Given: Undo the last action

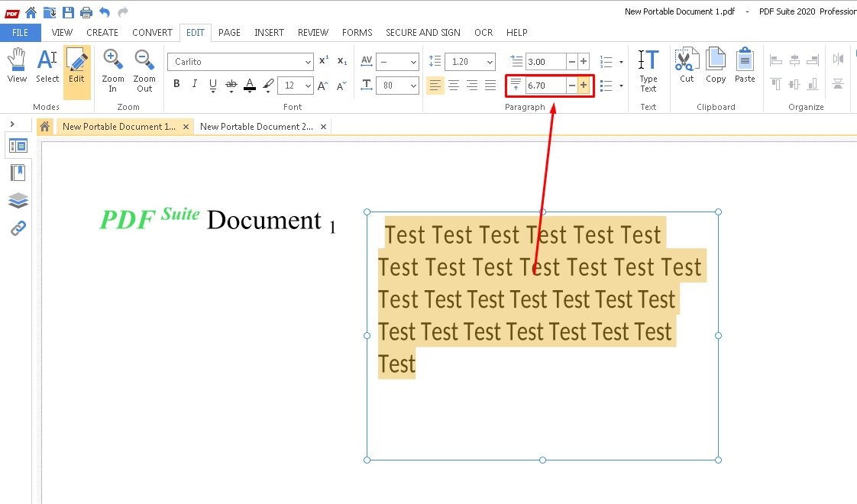Looking at the screenshot, I should [x=105, y=12].
